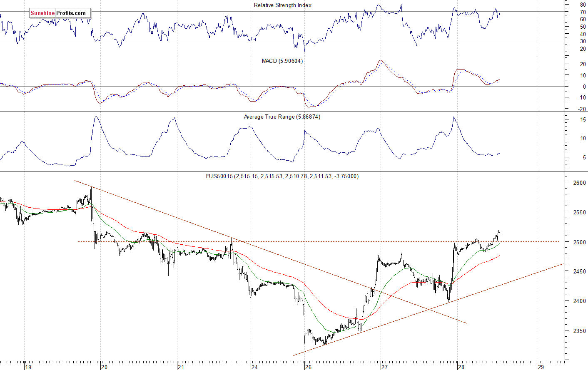Screen dimensions: 588x370
Task: Click date label 24 on time axis
Action: 254,367
